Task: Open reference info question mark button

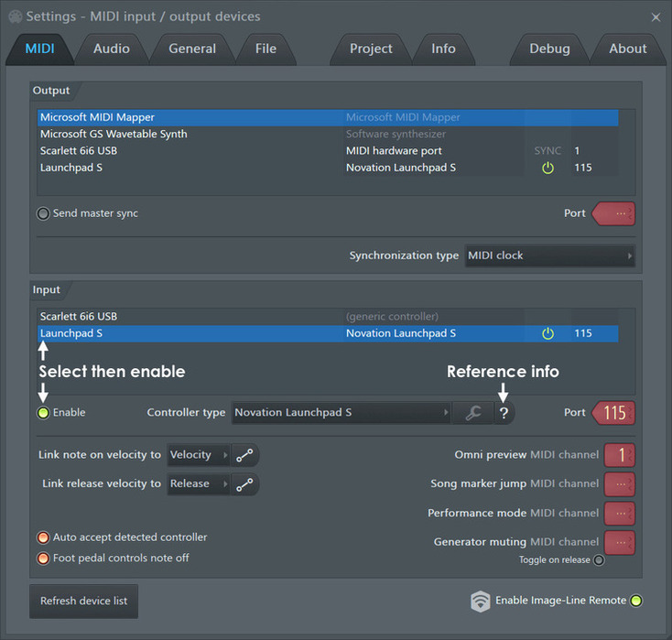Action: 504,413
